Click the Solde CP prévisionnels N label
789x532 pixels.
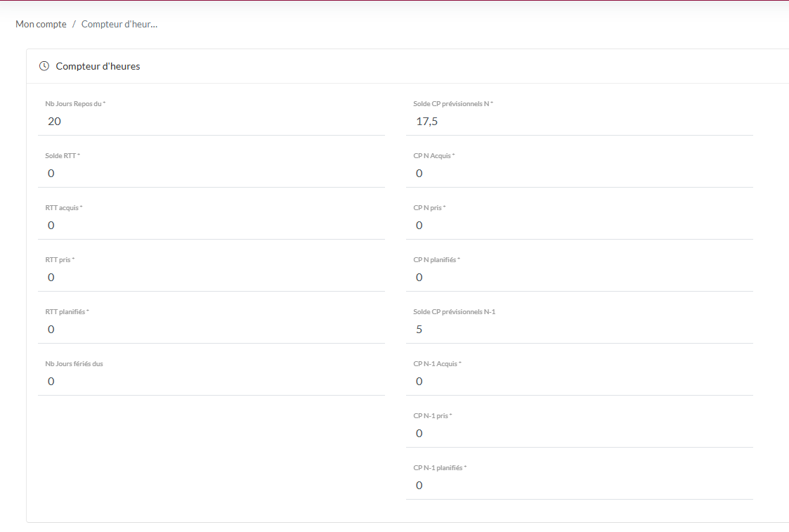[452, 104]
